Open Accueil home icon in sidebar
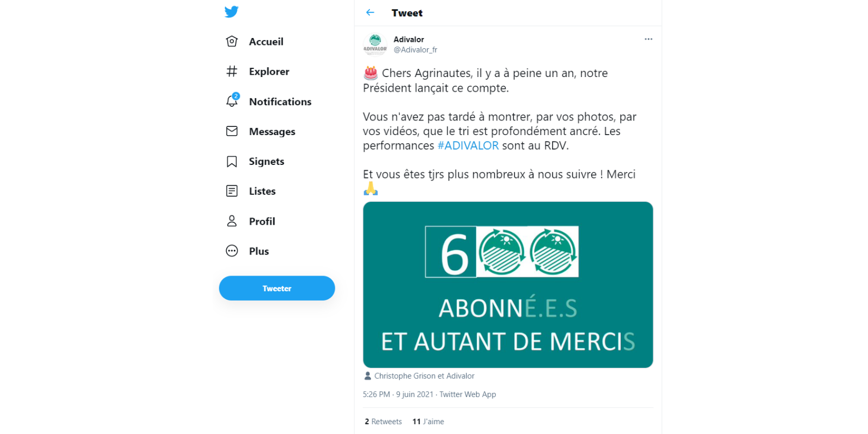The image size is (868, 434). 232,42
